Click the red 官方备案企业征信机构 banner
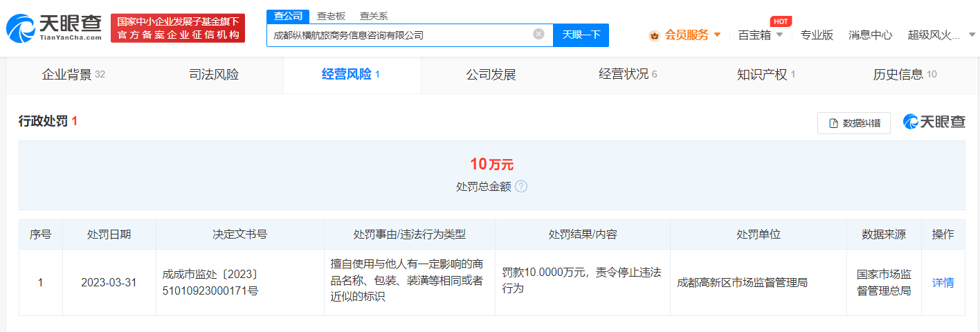 178,28
